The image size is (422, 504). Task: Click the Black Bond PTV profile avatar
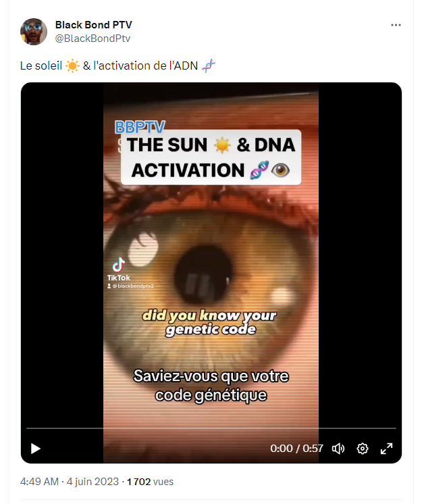pos(34,32)
